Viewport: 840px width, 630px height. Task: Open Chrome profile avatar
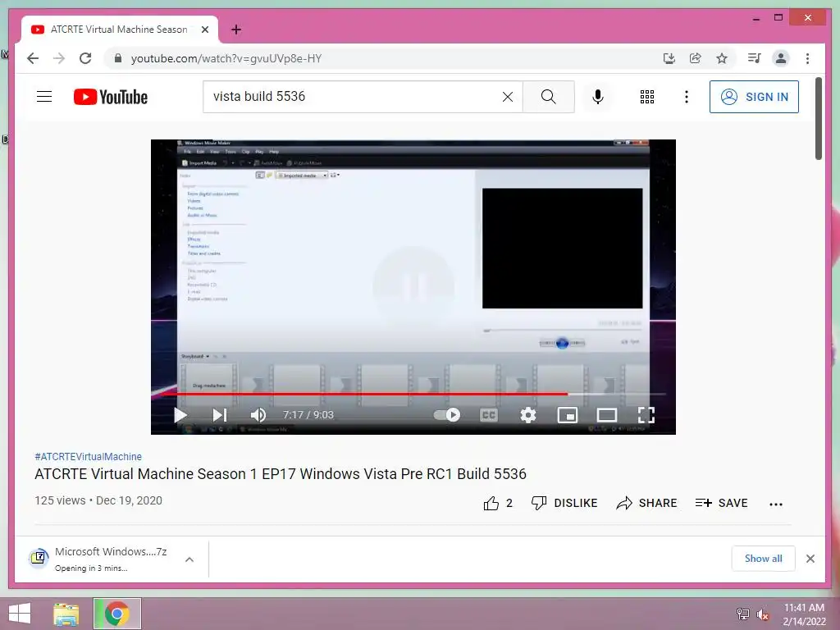tap(781, 58)
